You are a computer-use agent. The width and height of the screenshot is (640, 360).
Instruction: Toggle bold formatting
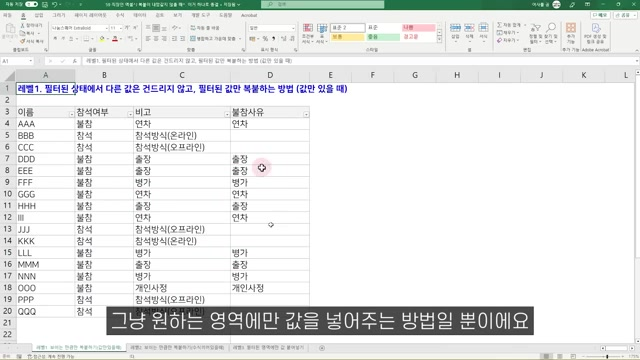pos(55,39)
